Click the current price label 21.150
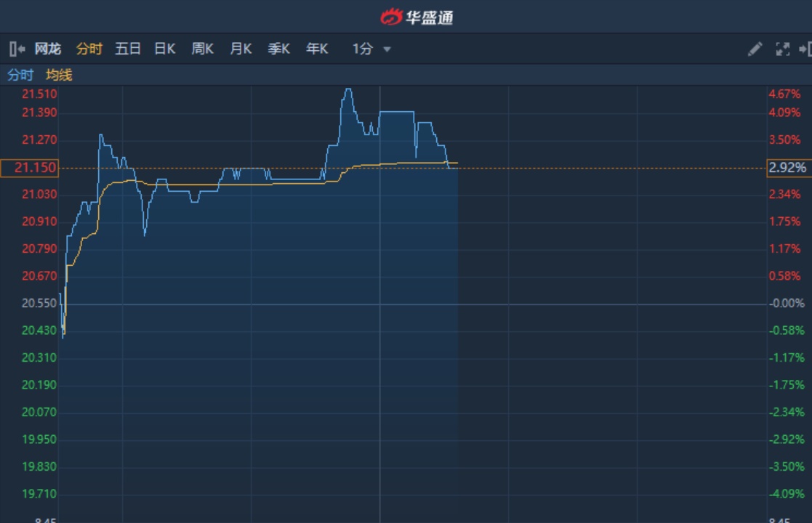Image resolution: width=812 pixels, height=523 pixels. coord(30,168)
